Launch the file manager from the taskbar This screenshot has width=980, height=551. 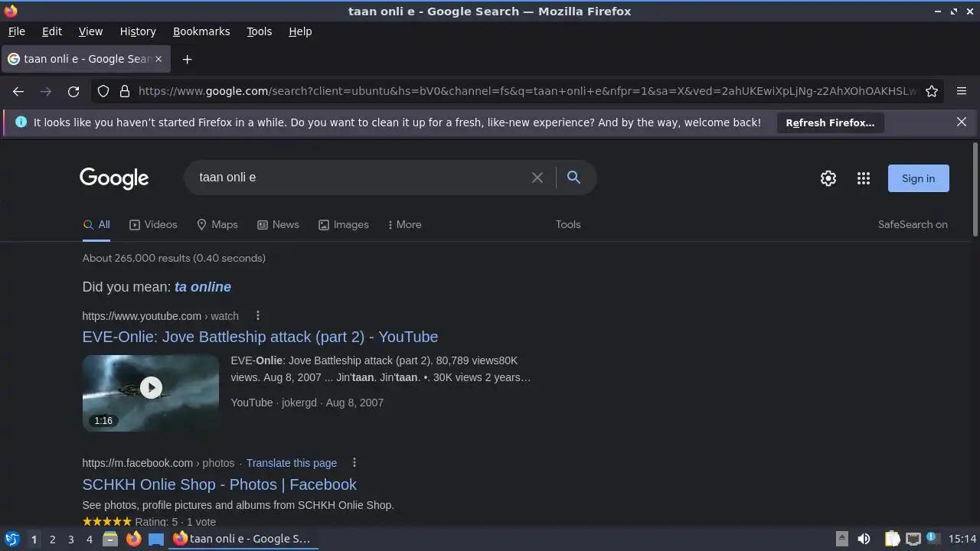110,539
